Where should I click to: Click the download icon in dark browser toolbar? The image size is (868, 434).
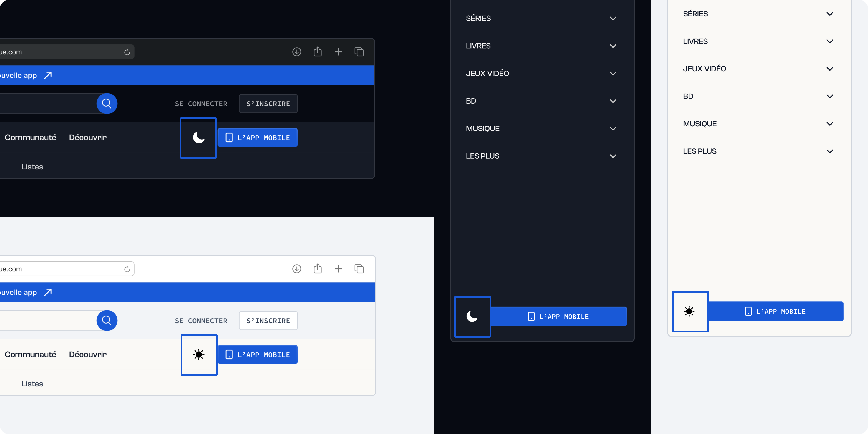click(x=296, y=52)
